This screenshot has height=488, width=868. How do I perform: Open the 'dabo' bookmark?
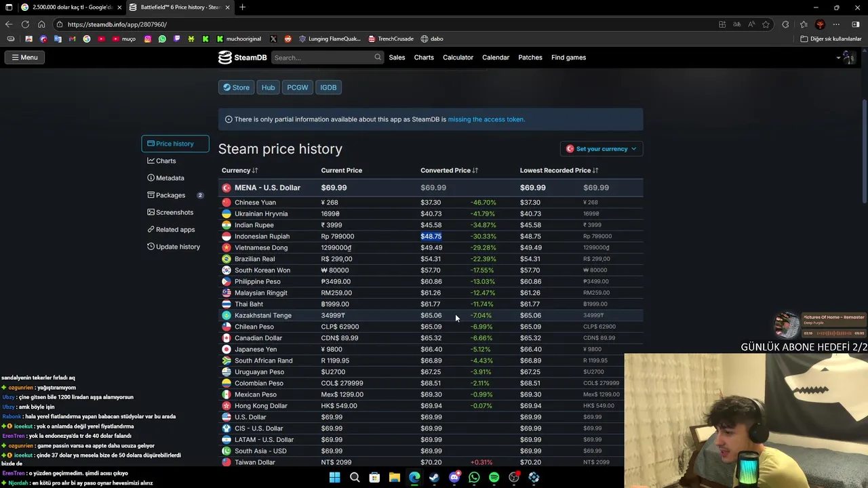(432, 39)
